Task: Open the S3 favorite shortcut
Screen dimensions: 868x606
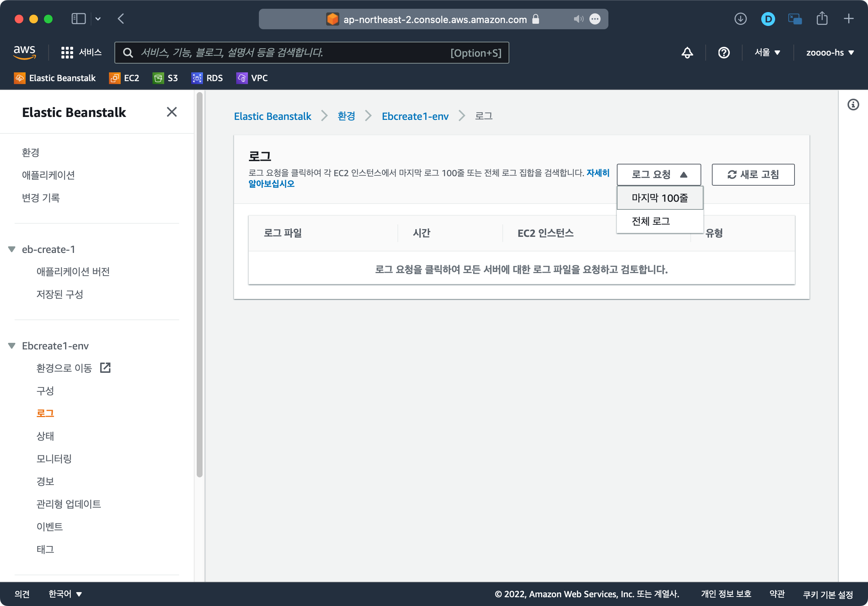Action: pos(165,78)
